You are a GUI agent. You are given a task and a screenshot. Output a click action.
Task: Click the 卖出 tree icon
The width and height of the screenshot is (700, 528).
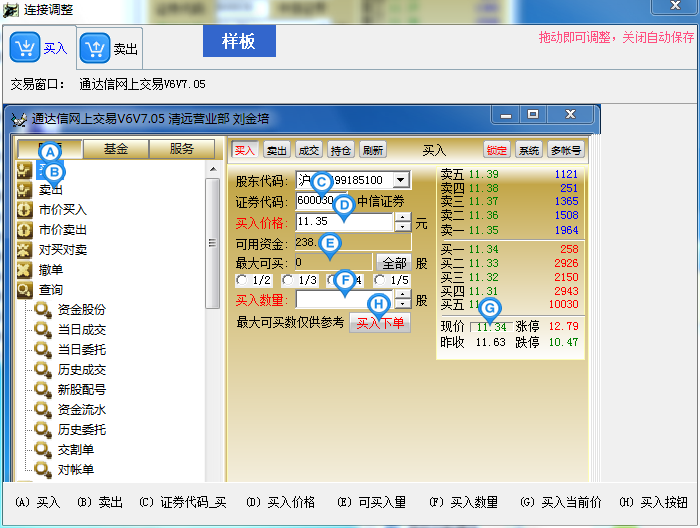[24, 190]
